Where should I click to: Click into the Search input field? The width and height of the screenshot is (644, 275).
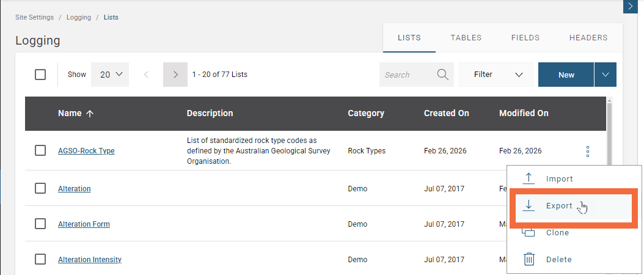[406, 75]
